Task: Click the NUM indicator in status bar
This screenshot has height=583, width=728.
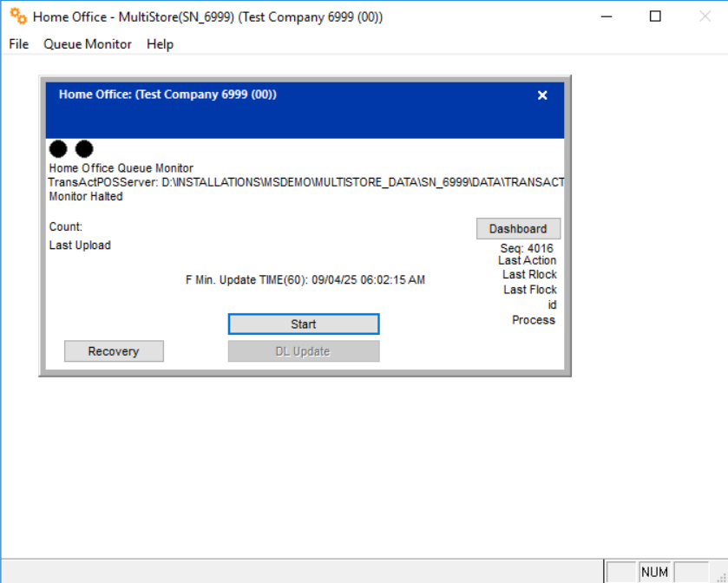Action: pyautogui.click(x=654, y=572)
